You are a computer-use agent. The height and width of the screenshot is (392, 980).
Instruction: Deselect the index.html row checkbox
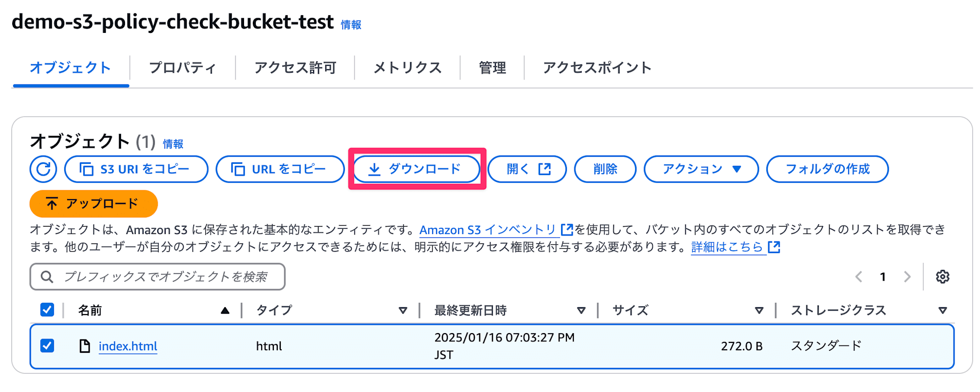pos(47,346)
